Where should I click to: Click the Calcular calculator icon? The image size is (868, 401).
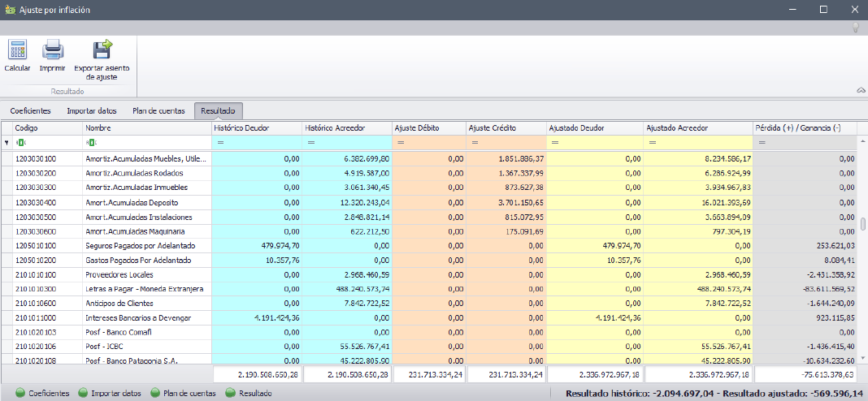click(x=17, y=51)
